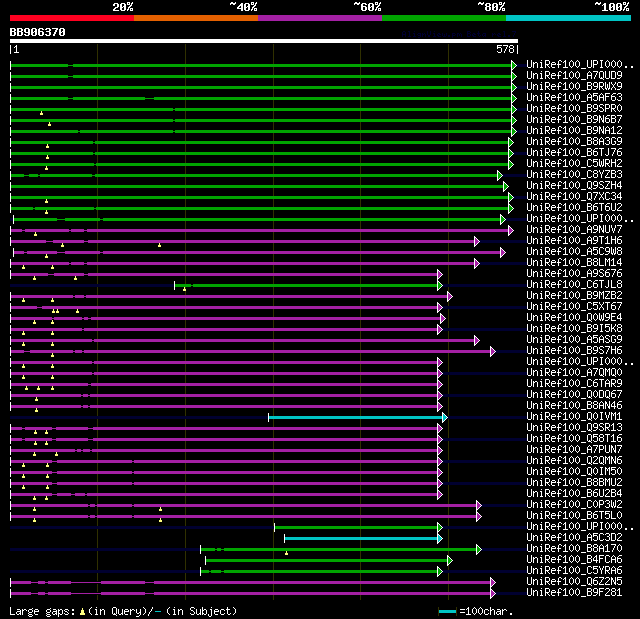
Task: Click the arrowhead ending the A9NUV7 alignment
Action: [511, 231]
